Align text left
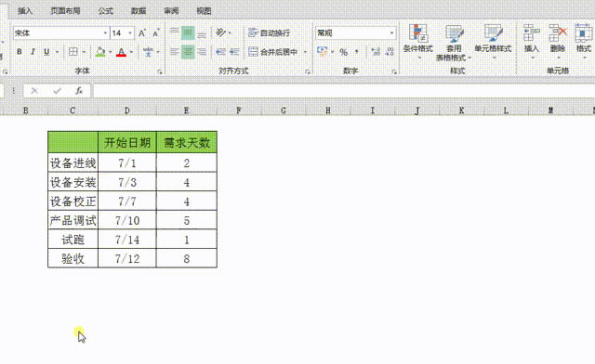This screenshot has width=595, height=364. click(174, 52)
